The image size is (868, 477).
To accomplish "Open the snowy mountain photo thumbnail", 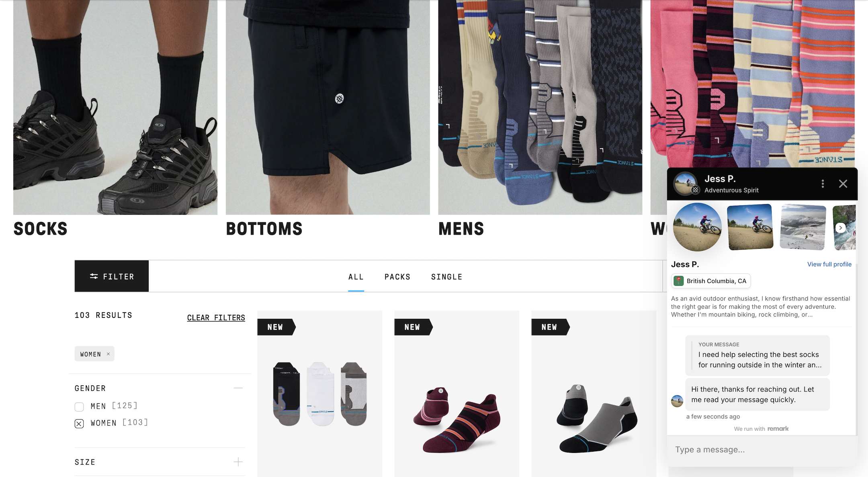I will tap(803, 227).
